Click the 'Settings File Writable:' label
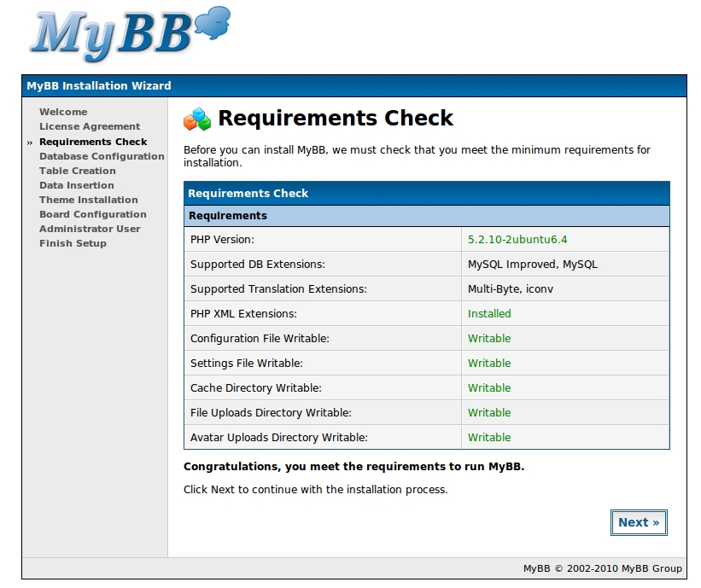 (x=247, y=364)
